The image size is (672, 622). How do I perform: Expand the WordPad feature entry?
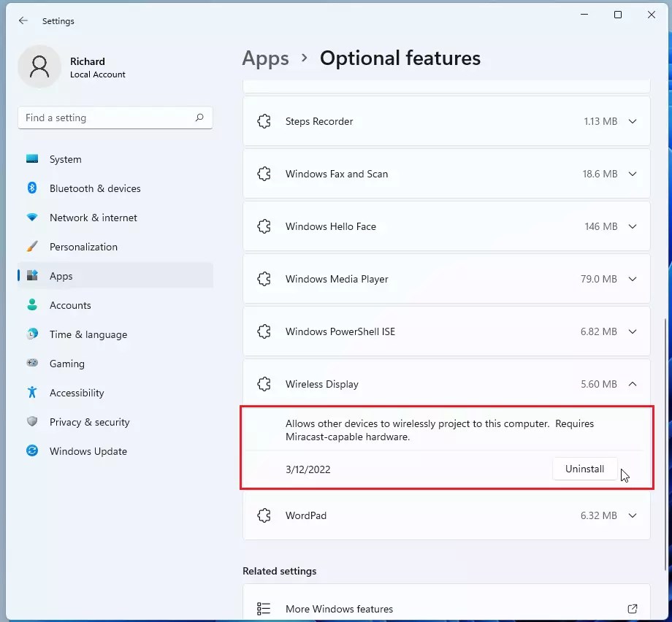pyautogui.click(x=633, y=515)
